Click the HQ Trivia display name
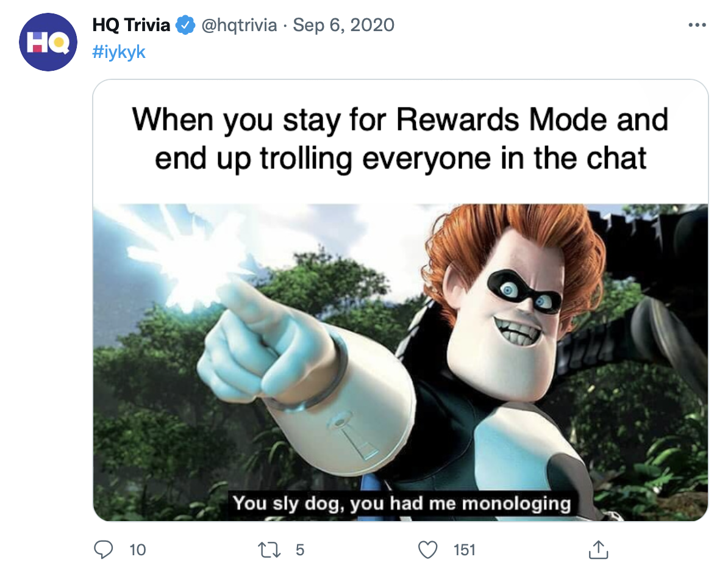This screenshot has height=576, width=728. 131,25
